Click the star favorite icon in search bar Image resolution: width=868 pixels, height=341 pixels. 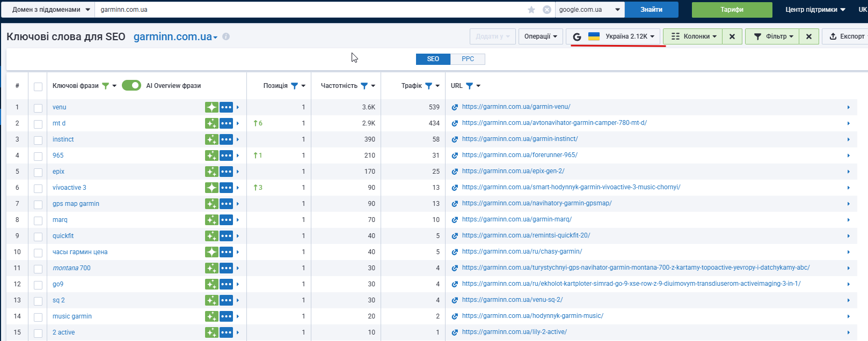pos(531,10)
